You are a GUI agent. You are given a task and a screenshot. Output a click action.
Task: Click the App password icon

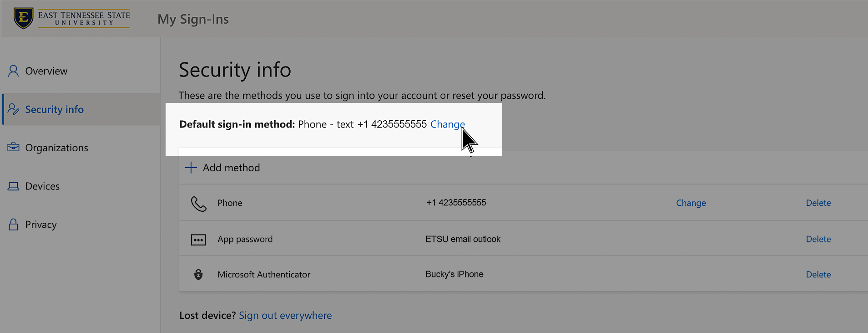[198, 240]
